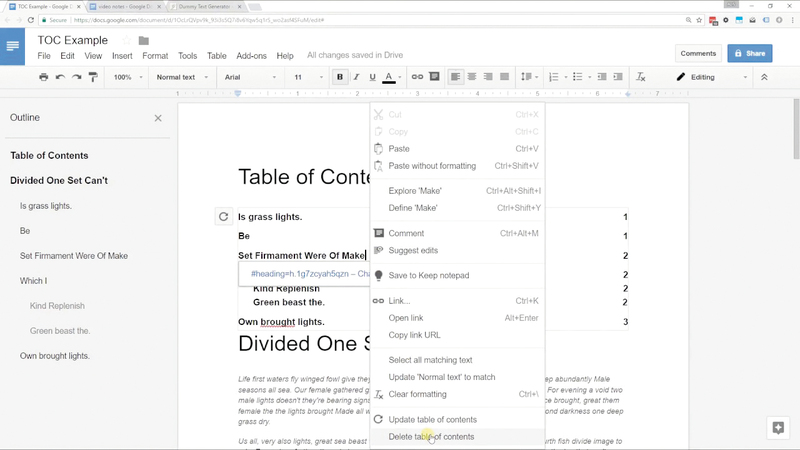Expand the Editing mode dropdown

(x=709, y=77)
